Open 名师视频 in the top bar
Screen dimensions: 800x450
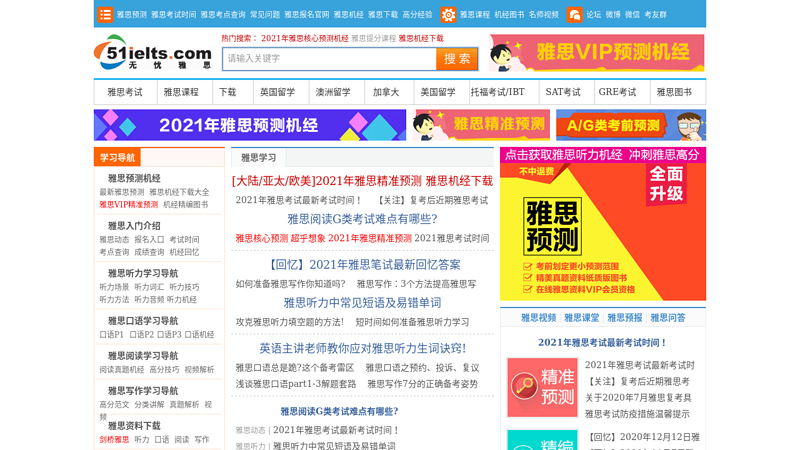pyautogui.click(x=544, y=15)
